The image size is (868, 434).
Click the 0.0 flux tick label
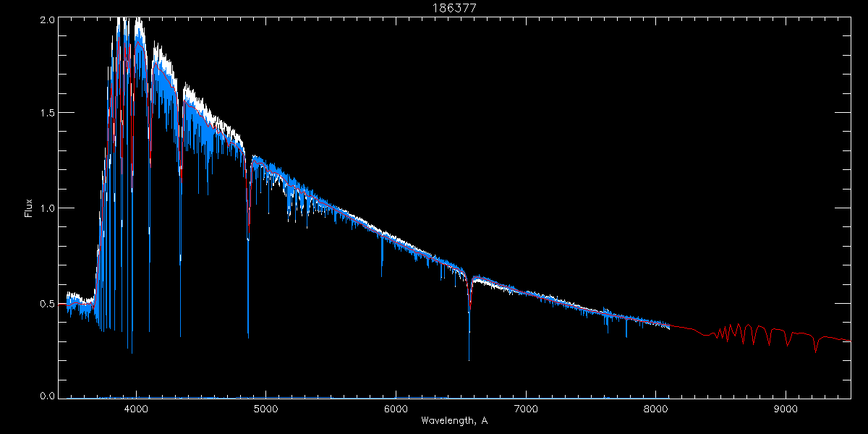coord(46,396)
